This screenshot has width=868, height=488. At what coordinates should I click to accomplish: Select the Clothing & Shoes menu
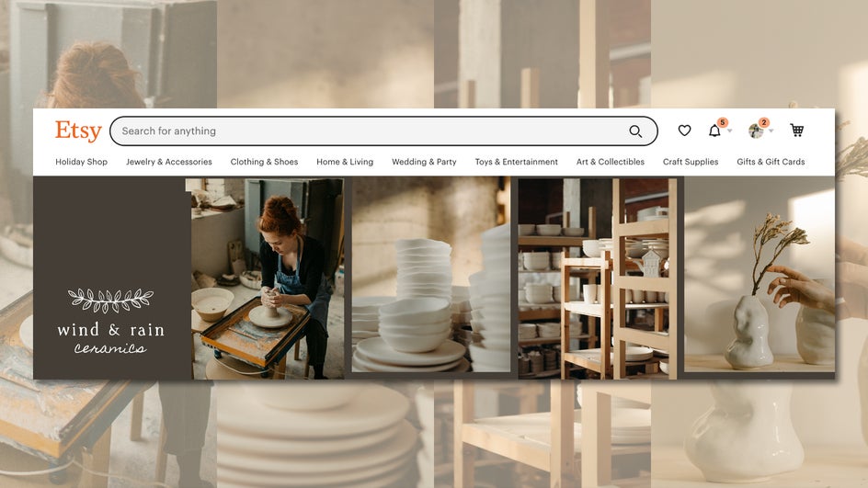tap(264, 162)
